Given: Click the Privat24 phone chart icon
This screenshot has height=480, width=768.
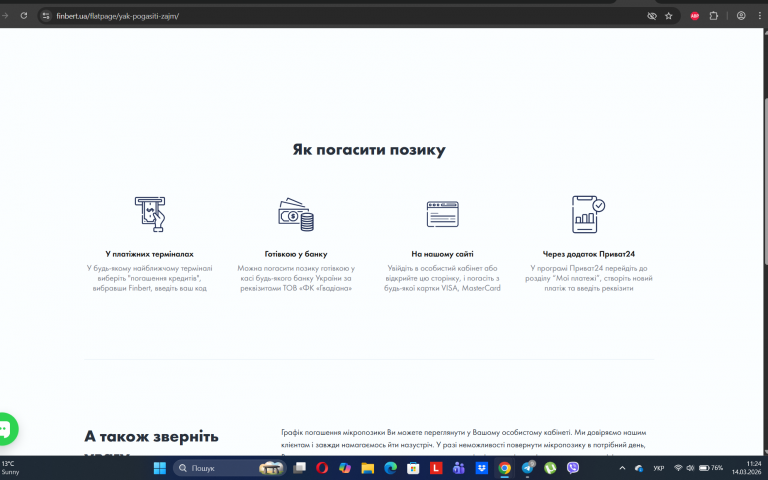Looking at the screenshot, I should [x=588, y=214].
